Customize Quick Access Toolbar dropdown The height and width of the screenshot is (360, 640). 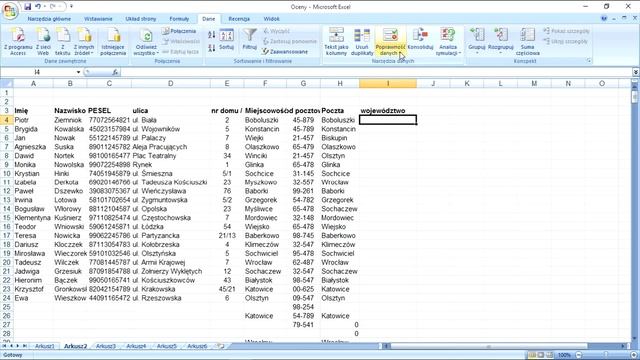(71, 7)
